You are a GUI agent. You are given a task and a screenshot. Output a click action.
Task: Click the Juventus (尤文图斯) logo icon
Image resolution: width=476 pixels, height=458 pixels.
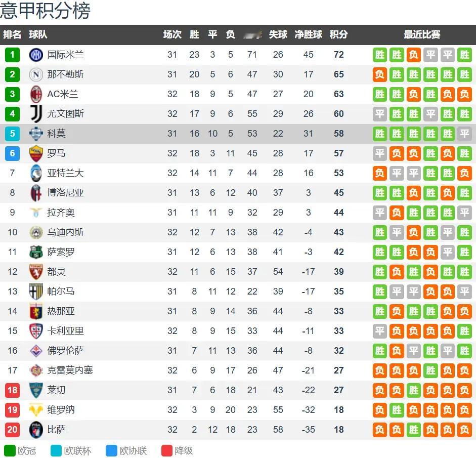36,114
